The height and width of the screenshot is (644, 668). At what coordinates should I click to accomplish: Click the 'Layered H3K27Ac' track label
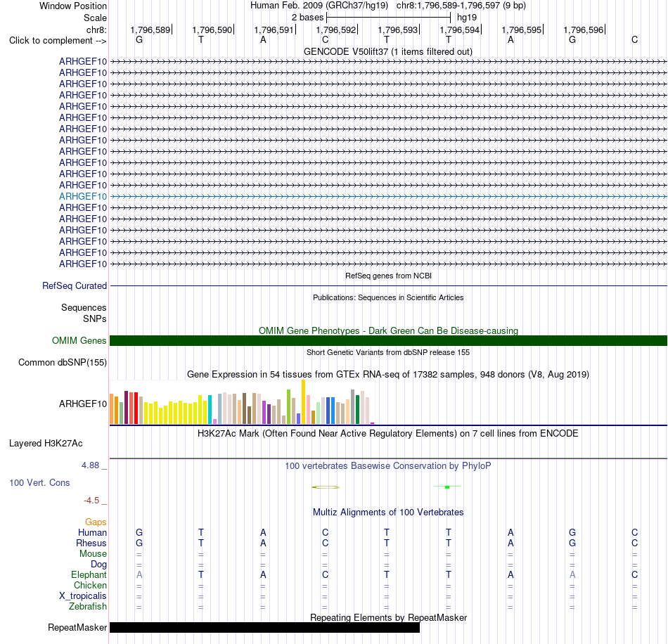coord(46,444)
